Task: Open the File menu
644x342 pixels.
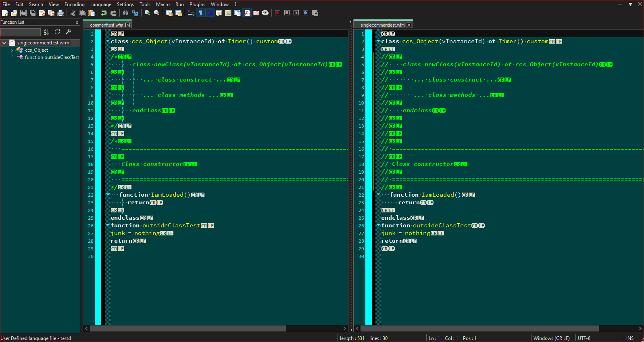Action: coord(6,4)
